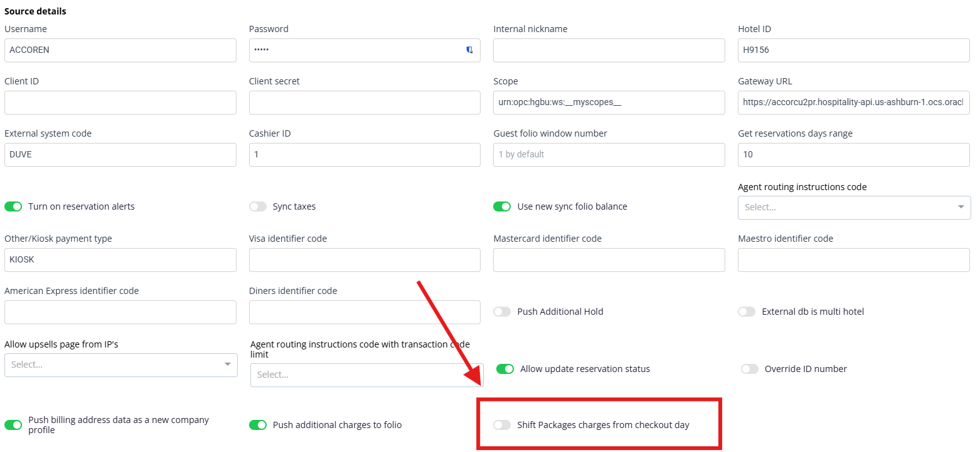Screen dimensions: 980x452
Task: Disable Use new sync folio balance
Action: tap(502, 206)
